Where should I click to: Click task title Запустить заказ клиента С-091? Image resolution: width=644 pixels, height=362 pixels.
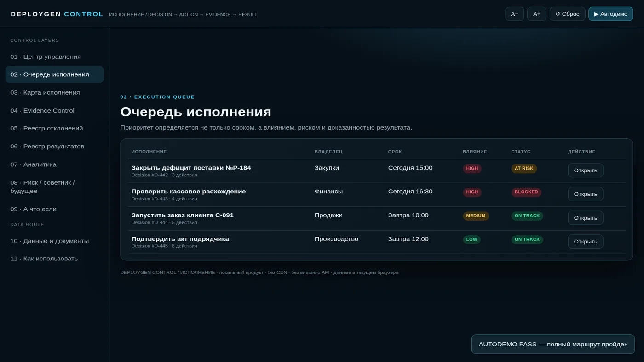(x=183, y=215)
